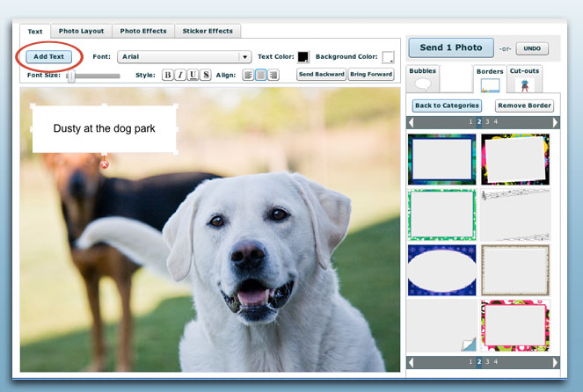The width and height of the screenshot is (583, 392).
Task: Select page 3 in top pager
Action: 487,122
